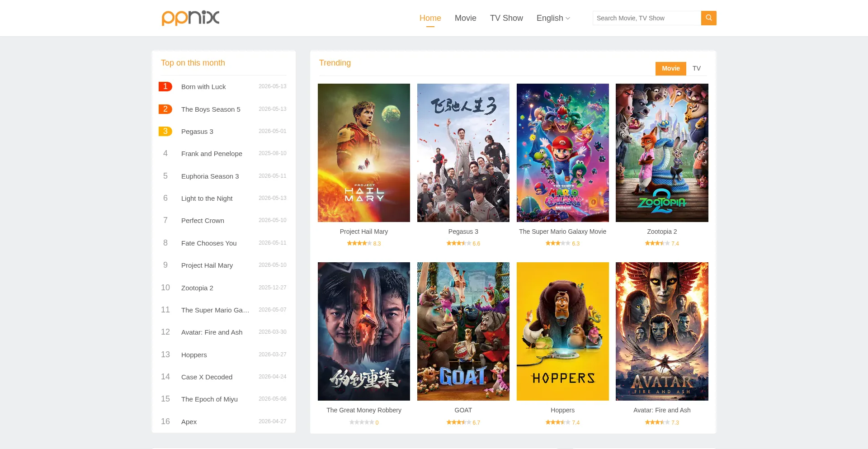Screen dimensions: 868x449
Task: Click The Super Mario Galaxy Movie title link
Action: pos(562,232)
